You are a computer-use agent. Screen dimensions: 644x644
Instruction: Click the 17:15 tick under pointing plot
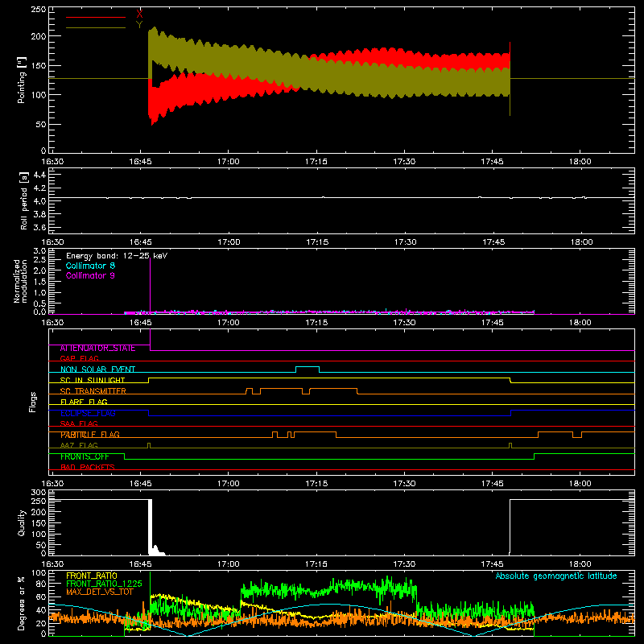point(316,162)
